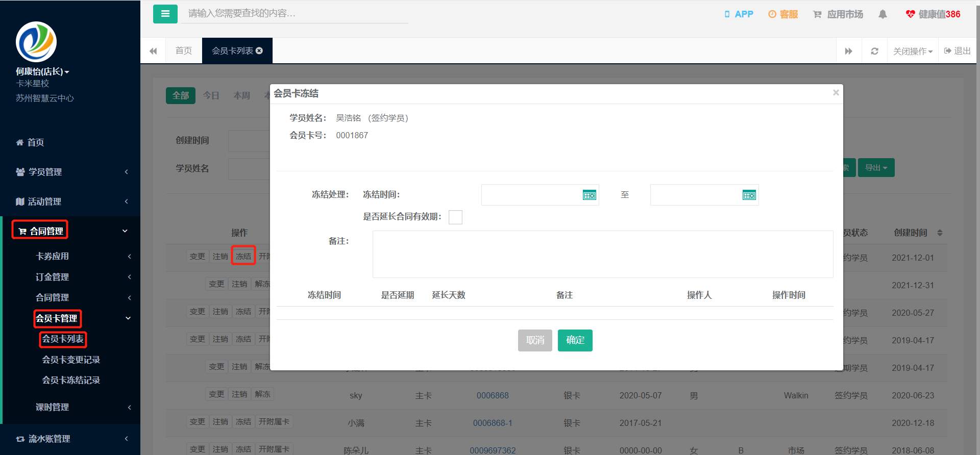
Task: Click 取消 to cancel freezing
Action: (535, 340)
